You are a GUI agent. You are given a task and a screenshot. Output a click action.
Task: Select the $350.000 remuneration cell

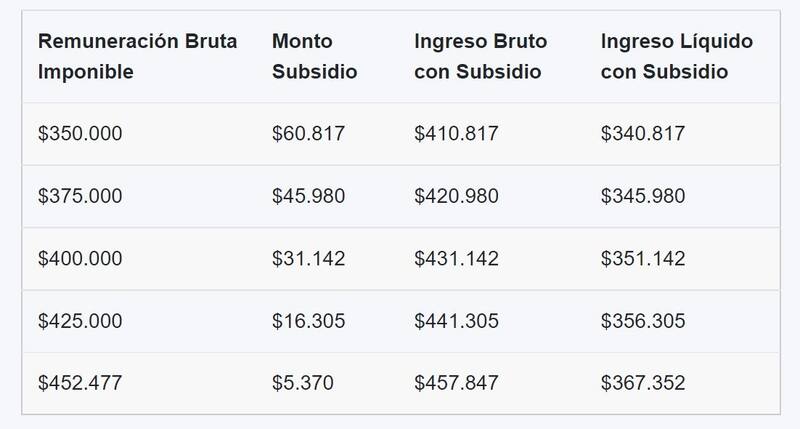80,134
